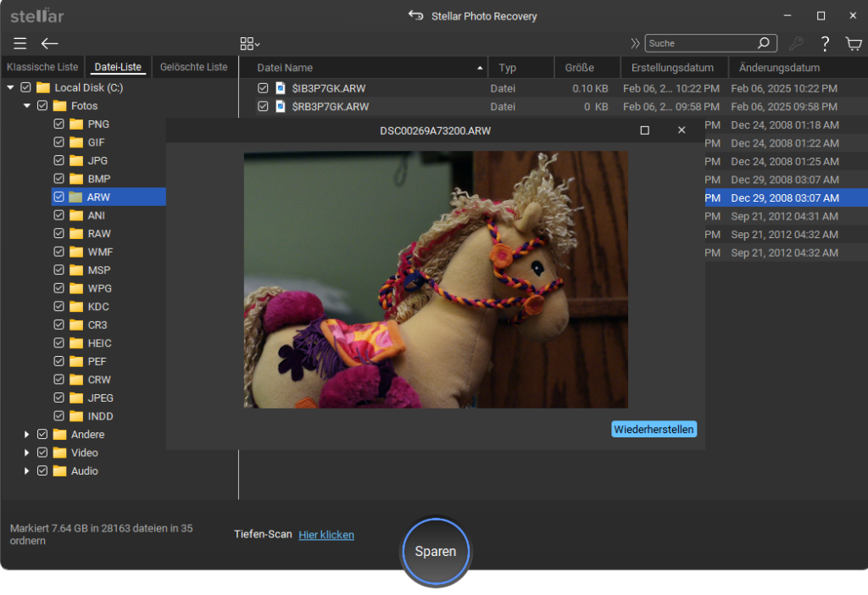868x595 pixels.
Task: Click the back arrow icon
Action: [50, 43]
